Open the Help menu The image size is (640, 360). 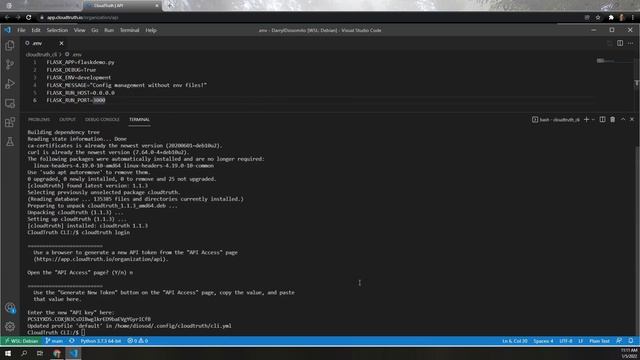point(151,30)
